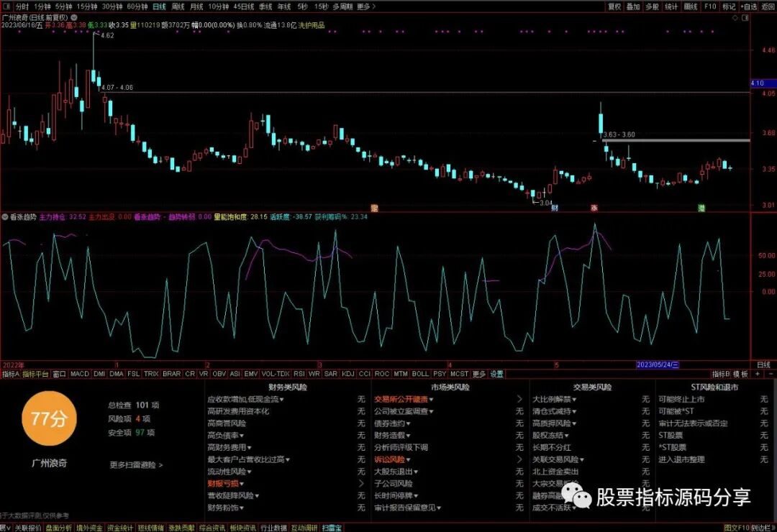Image resolution: width=777 pixels, height=532 pixels.
Task: Open the 资金统计 bottom tab
Action: tap(120, 528)
